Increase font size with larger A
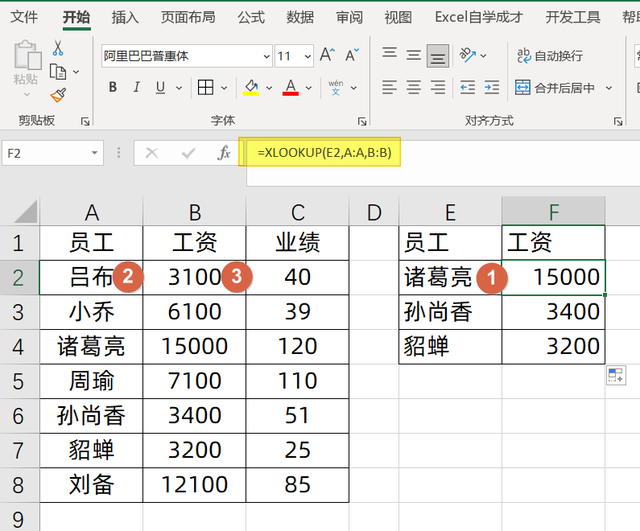The image size is (640, 531). 327,55
